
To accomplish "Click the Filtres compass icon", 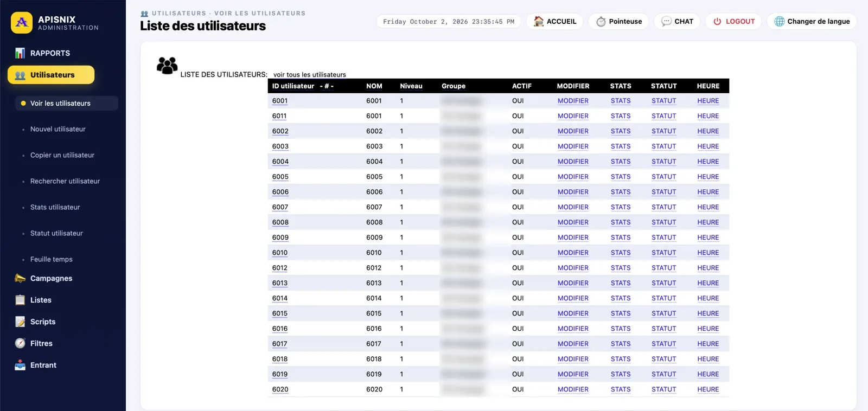I will pos(20,343).
